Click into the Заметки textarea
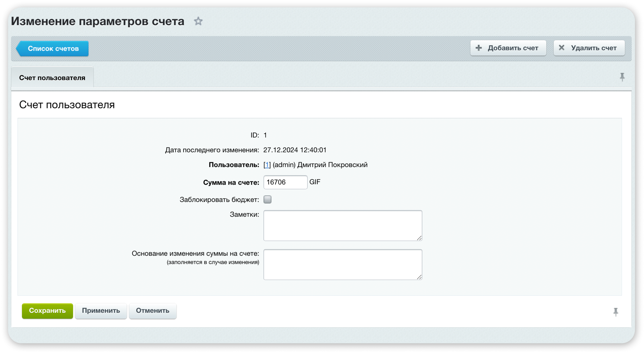 (x=343, y=226)
